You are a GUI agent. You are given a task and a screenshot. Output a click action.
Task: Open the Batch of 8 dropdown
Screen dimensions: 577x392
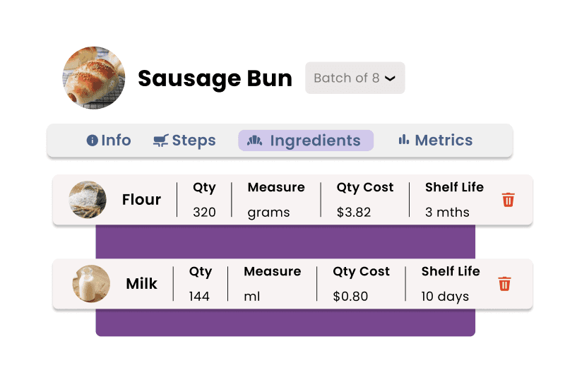[x=355, y=78]
